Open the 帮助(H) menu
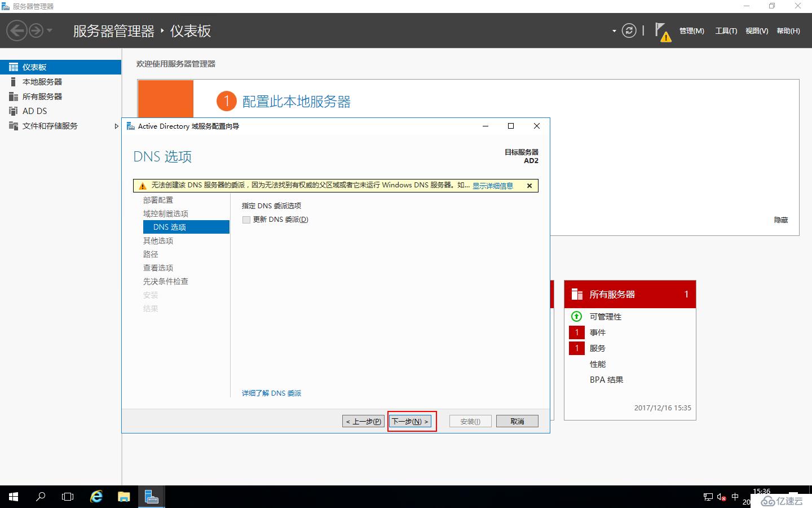812x508 pixels. [x=788, y=31]
